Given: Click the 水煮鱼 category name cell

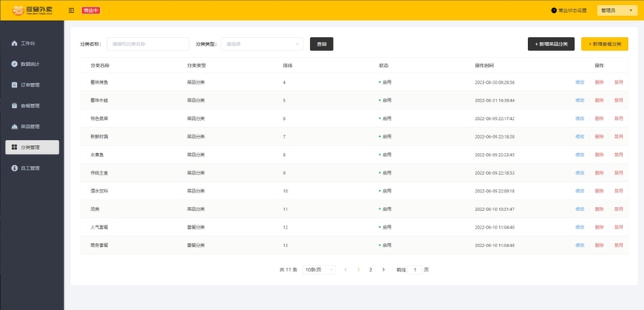Looking at the screenshot, I should [97, 155].
